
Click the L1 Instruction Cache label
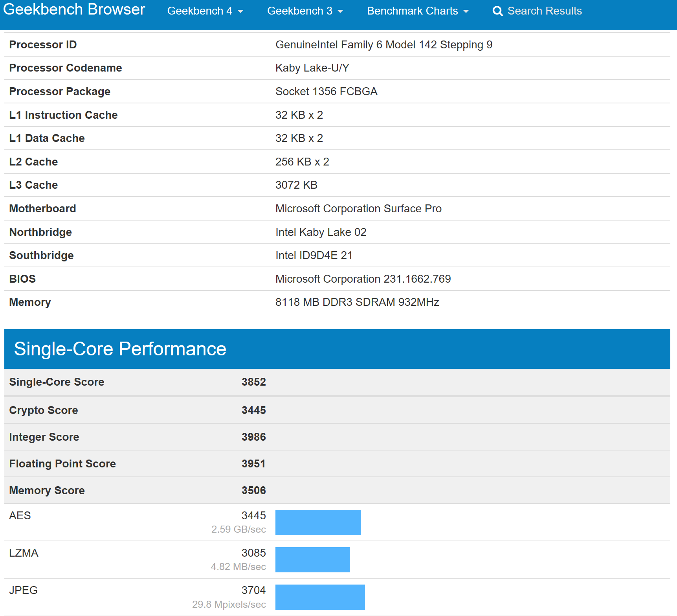coord(63,115)
